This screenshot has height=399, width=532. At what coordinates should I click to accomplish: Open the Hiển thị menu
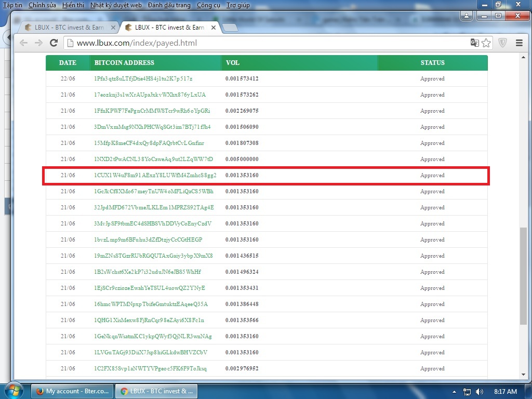pyautogui.click(x=73, y=5)
